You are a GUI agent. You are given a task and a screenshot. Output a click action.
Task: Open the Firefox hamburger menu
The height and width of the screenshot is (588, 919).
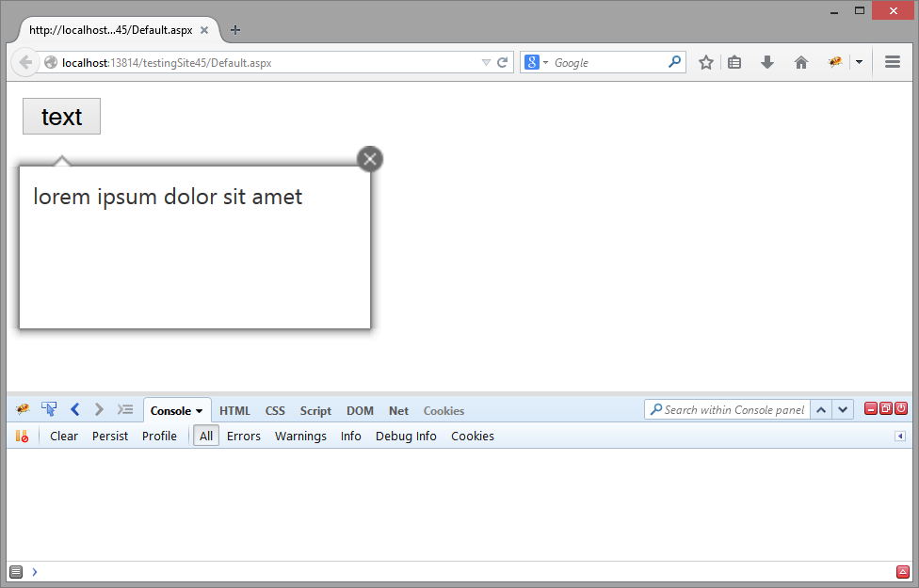tap(893, 62)
